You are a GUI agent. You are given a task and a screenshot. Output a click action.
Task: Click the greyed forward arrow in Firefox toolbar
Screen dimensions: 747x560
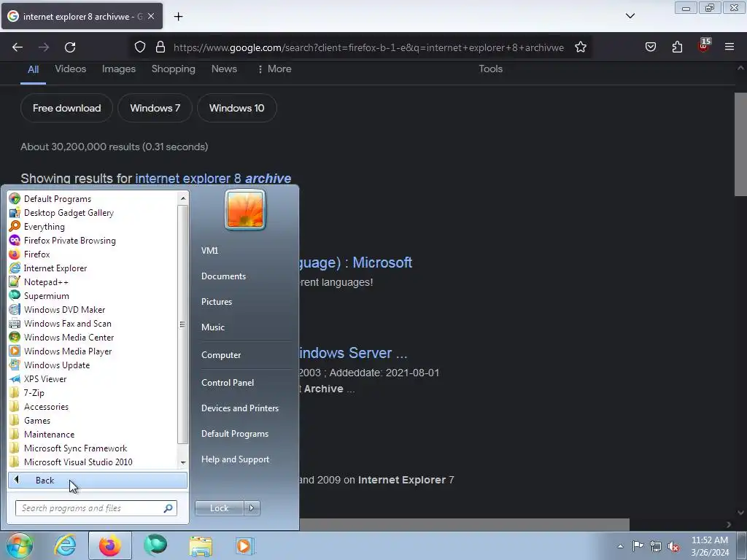[x=44, y=47]
